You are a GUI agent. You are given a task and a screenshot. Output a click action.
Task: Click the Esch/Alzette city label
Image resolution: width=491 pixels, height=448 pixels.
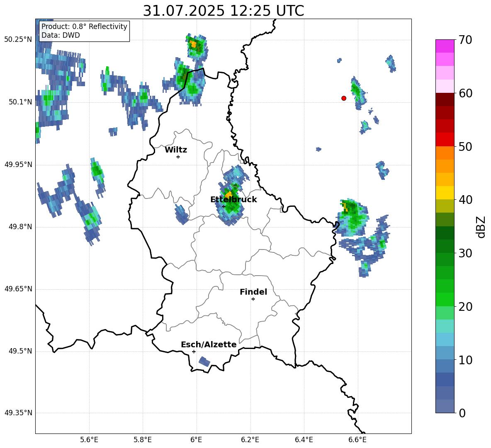[209, 344]
